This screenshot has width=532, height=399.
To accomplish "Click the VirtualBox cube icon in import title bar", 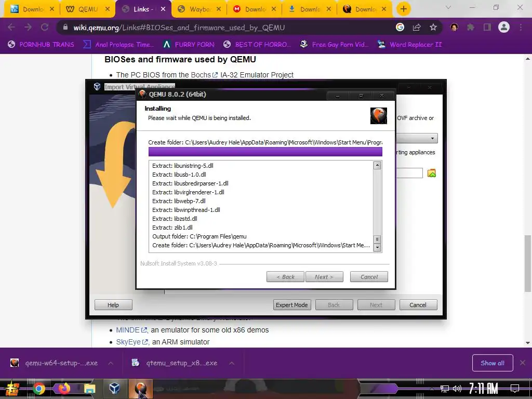I will coord(97,87).
